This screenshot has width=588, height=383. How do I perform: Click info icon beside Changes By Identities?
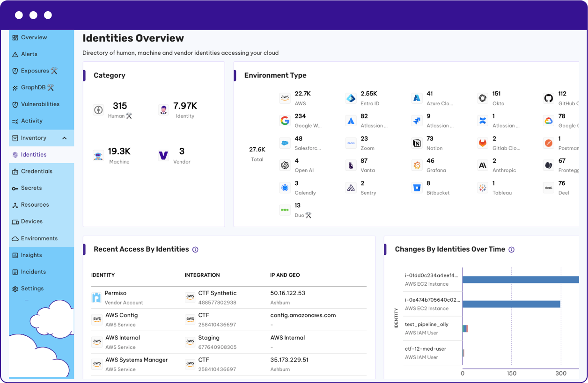click(511, 250)
